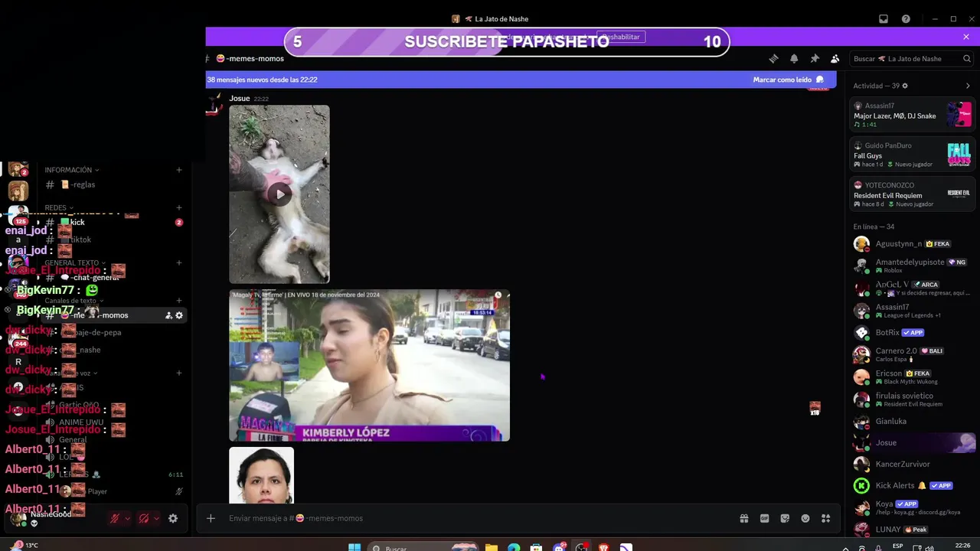Screen dimensions: 980x551
Task: Collapse the REDES category
Action: click(59, 207)
